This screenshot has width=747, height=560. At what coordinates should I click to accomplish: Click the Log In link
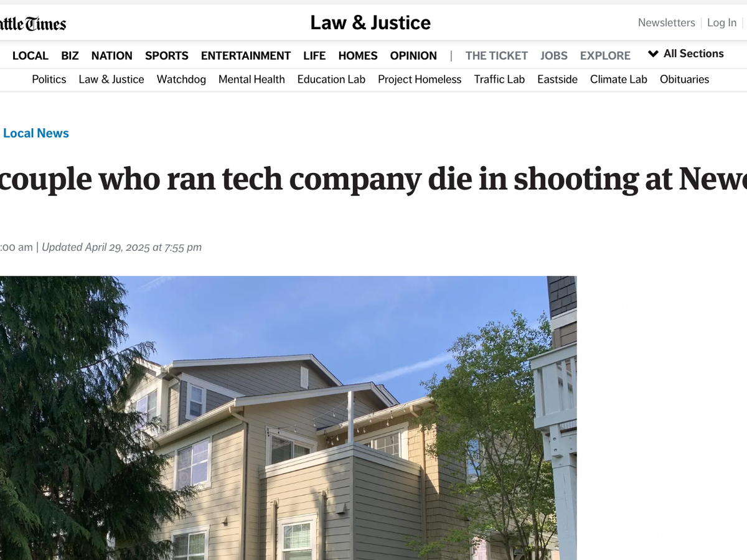[721, 22]
